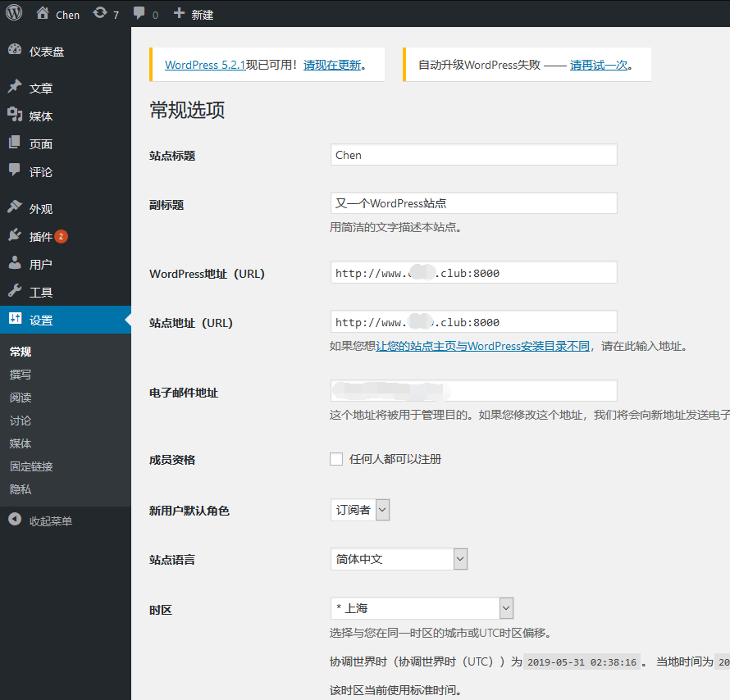Go to 固定链接 settings submenu
The width and height of the screenshot is (730, 700).
click(31, 466)
